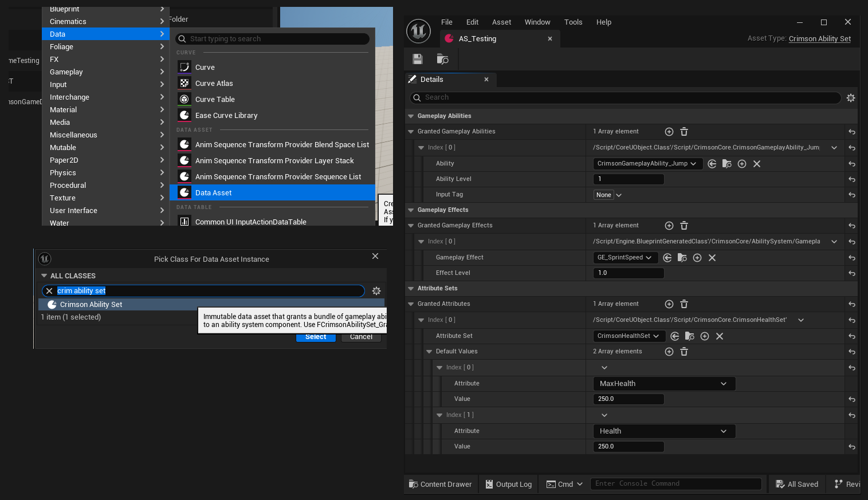868x500 pixels.
Task: Add element to Granted Gameplay Abilities array
Action: pyautogui.click(x=669, y=132)
